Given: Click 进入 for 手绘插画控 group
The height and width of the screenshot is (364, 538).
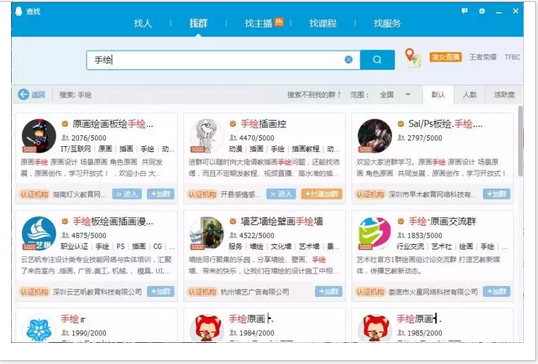Looking at the screenshot, I should coord(281,194).
